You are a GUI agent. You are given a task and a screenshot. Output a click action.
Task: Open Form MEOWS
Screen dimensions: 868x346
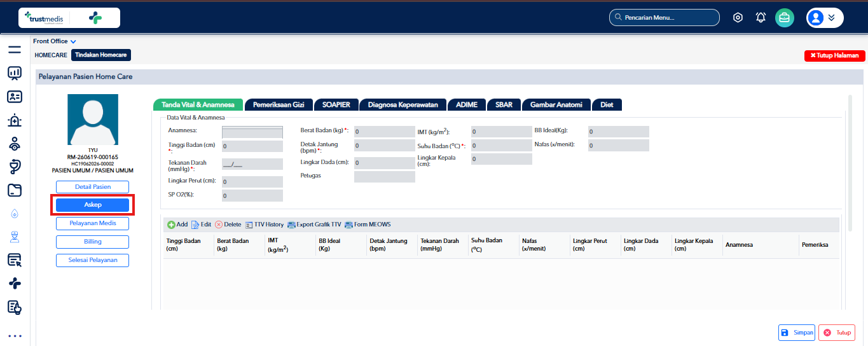pos(368,225)
